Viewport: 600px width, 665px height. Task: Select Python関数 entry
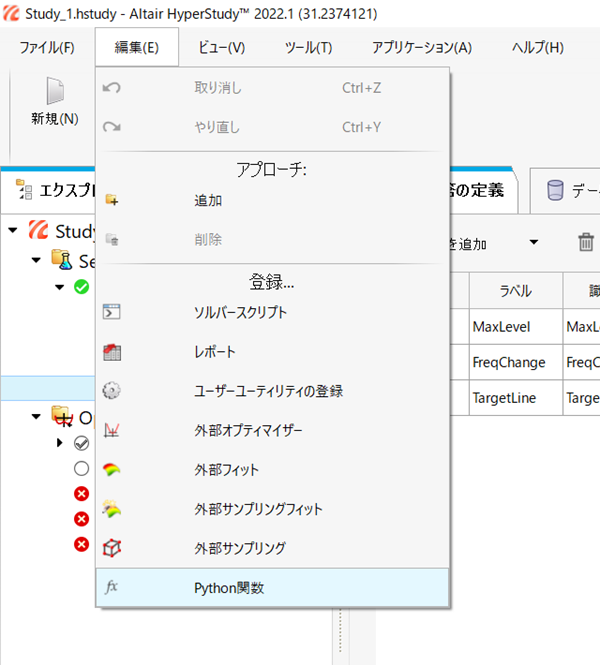point(272,587)
